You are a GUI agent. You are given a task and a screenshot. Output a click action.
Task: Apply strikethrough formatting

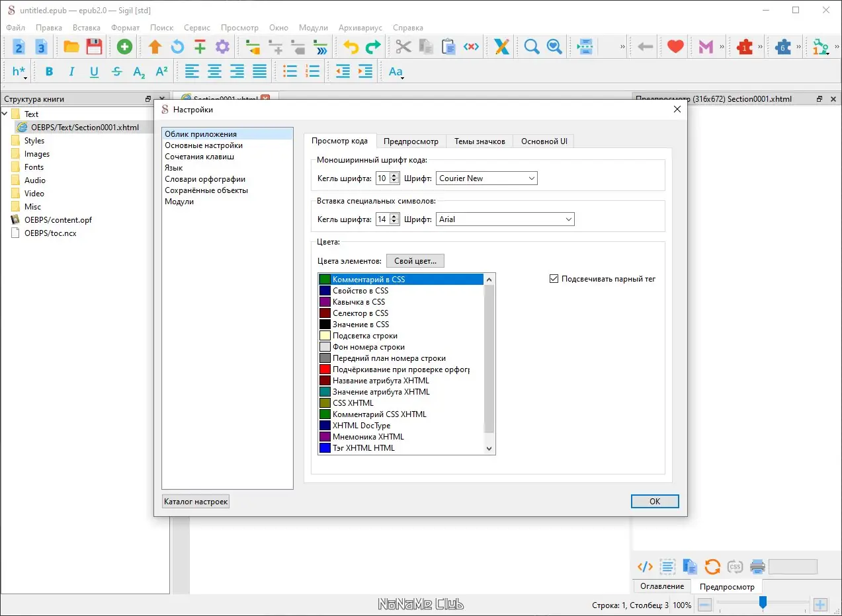click(x=117, y=72)
